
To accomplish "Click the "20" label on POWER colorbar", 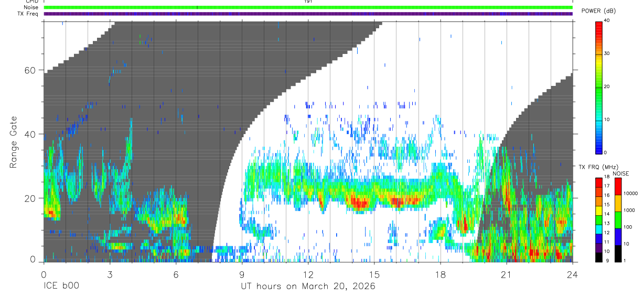I will (x=607, y=86).
